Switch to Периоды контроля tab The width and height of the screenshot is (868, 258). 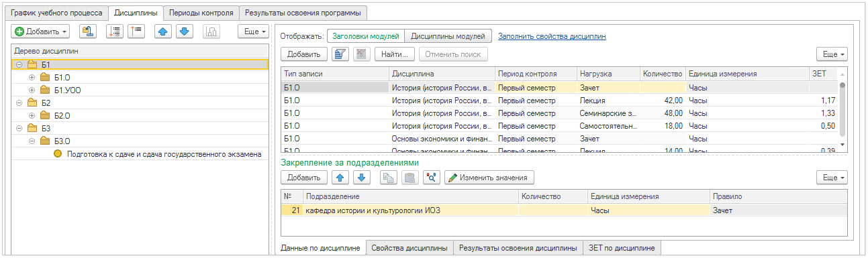tap(201, 13)
